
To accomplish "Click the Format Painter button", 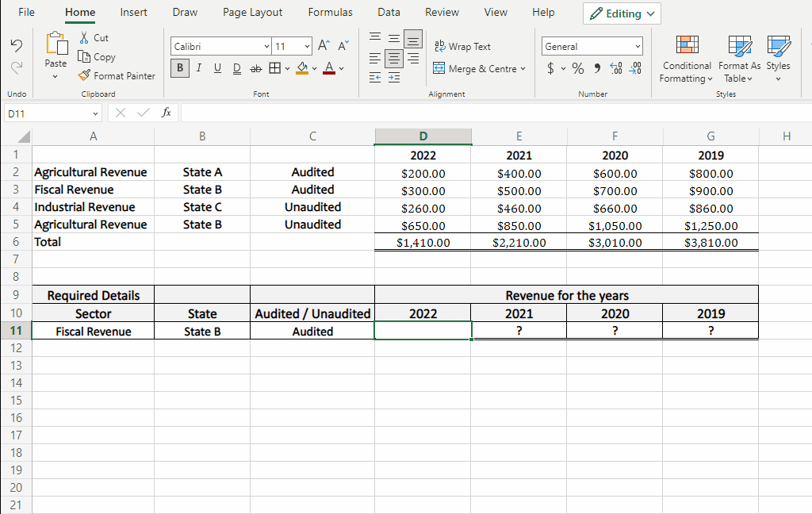I will click(117, 75).
